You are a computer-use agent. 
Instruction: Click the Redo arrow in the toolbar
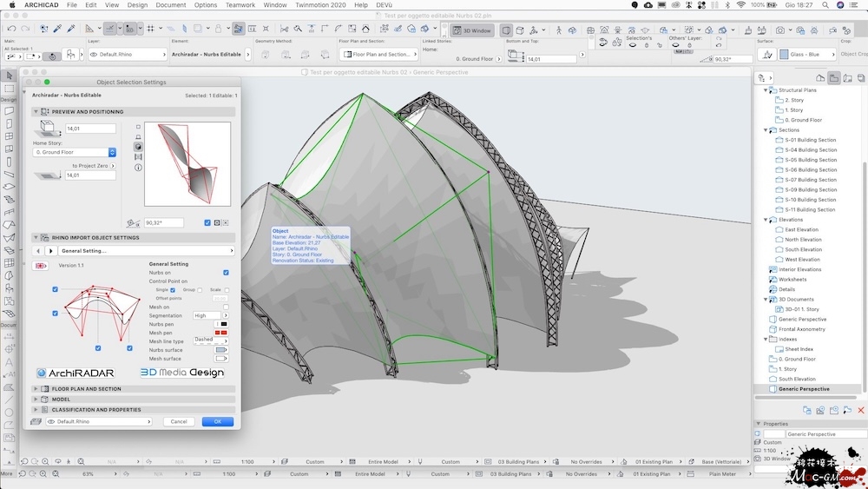pos(25,29)
